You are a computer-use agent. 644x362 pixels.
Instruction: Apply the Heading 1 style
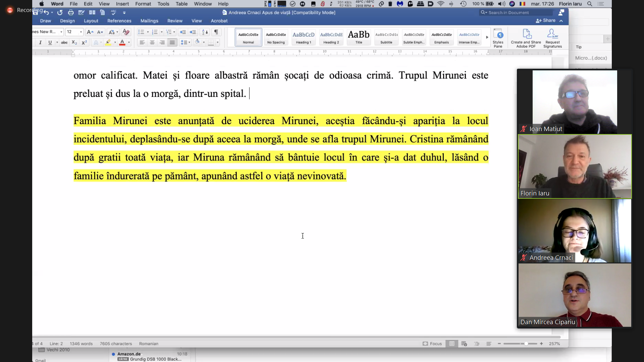pos(303,37)
